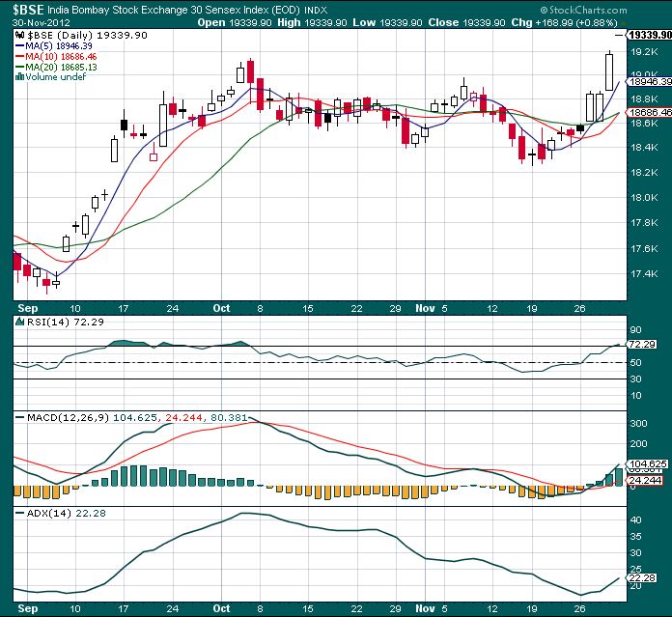This screenshot has width=672, height=617.
Task: Click the 30-Nov-2012 date label
Action: click(x=42, y=23)
